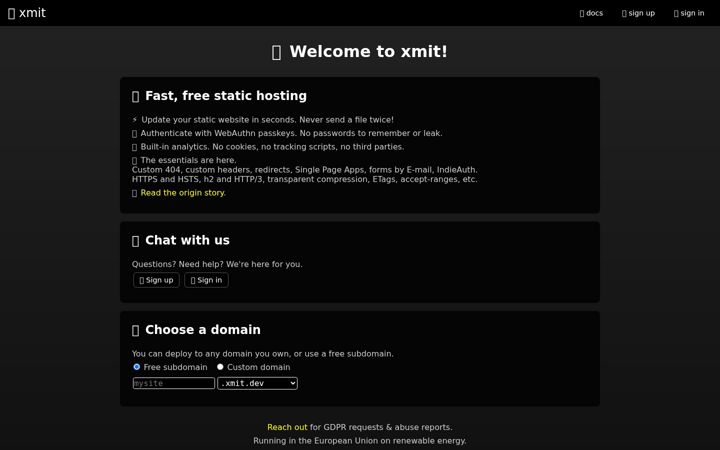Click the 'Built-in analytics' line
The image size is (720, 450).
(x=268, y=147)
